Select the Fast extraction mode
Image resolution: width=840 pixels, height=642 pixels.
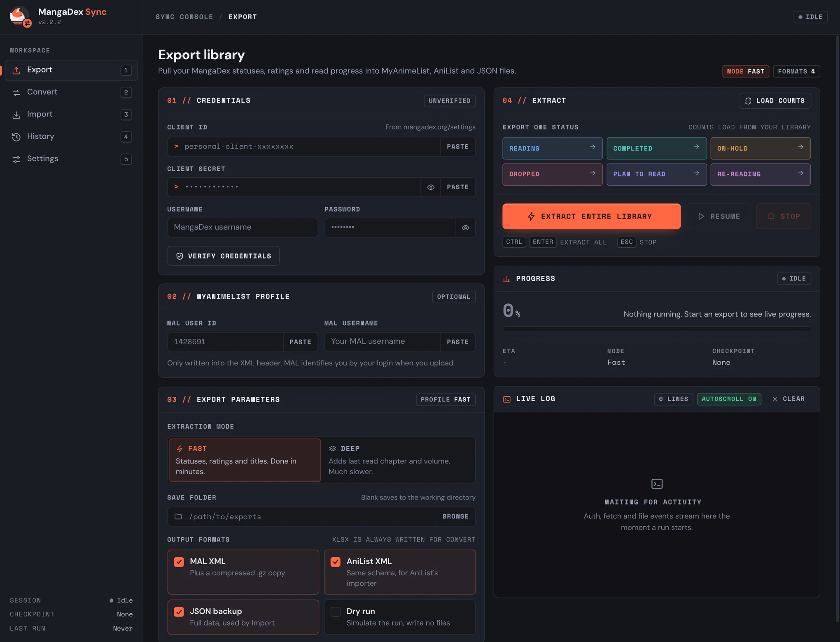click(x=245, y=460)
